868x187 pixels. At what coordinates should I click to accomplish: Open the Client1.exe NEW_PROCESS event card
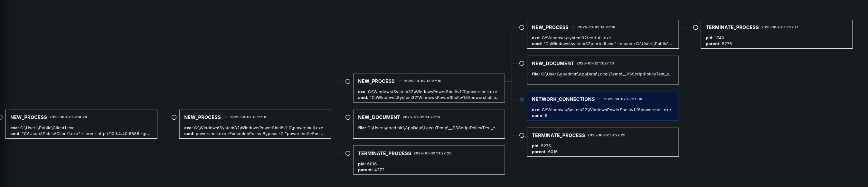tap(81, 124)
